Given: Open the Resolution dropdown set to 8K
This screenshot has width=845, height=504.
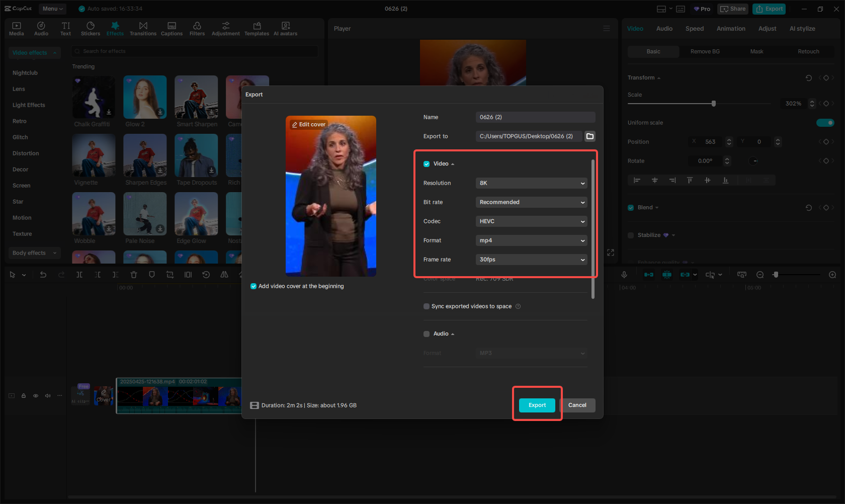Looking at the screenshot, I should [531, 183].
